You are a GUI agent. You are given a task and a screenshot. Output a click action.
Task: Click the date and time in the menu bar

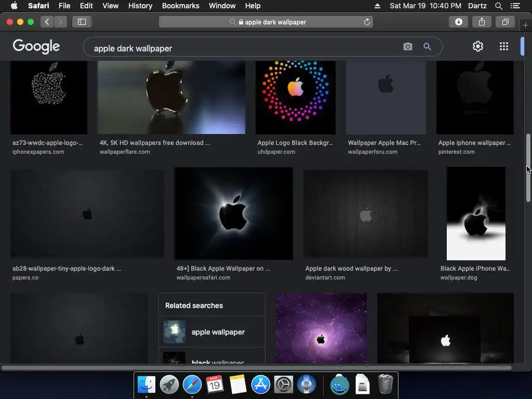pos(425,6)
